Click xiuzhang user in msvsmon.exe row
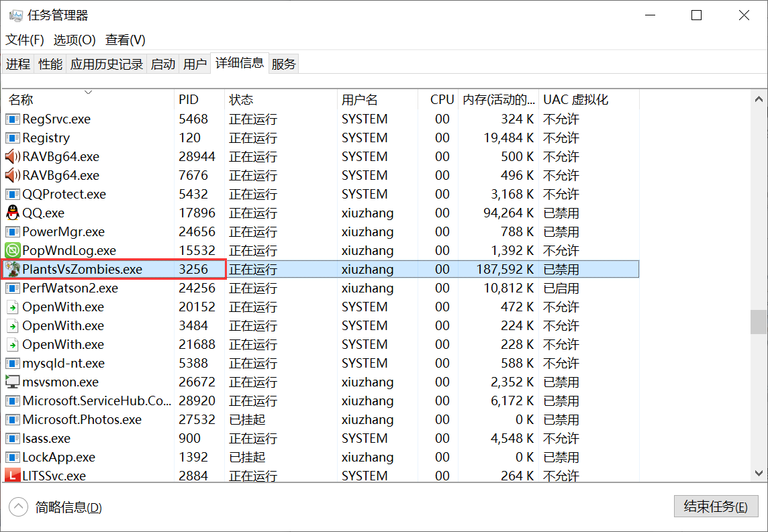The height and width of the screenshot is (532, 768). point(367,382)
